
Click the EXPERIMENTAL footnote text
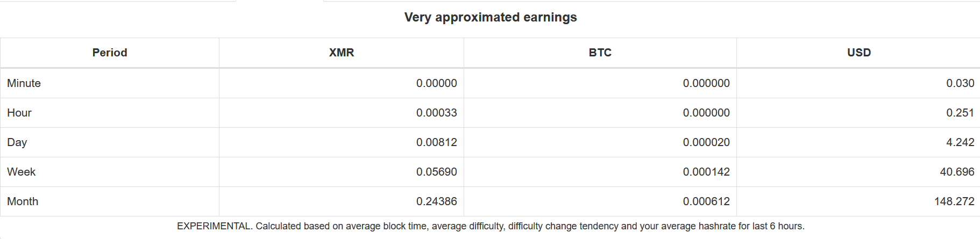(491, 226)
